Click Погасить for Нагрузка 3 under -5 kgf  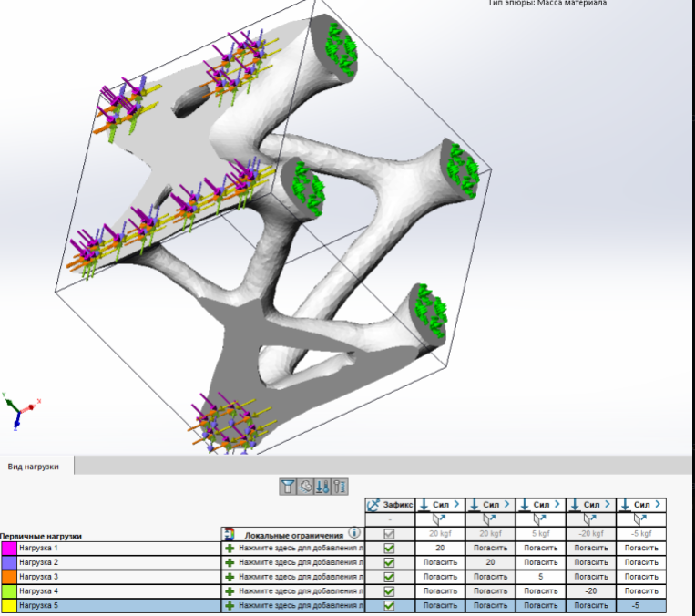[641, 577]
